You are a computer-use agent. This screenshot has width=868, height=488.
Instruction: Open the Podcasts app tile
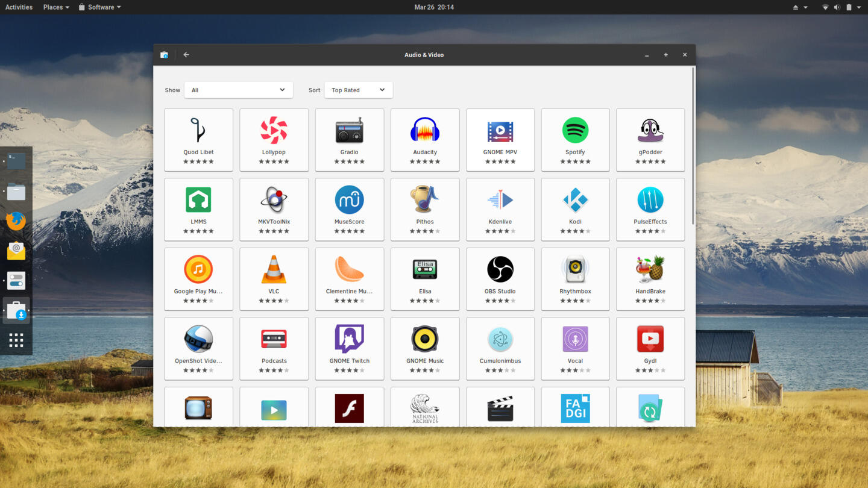[274, 348]
